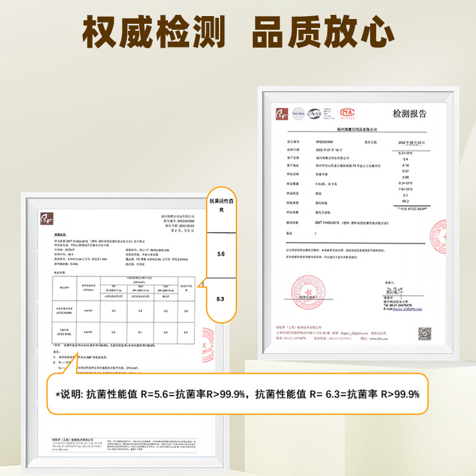Click the '6.3' value in the orange callout
Viewport: 476px width, 476px height.
[x=220, y=299]
